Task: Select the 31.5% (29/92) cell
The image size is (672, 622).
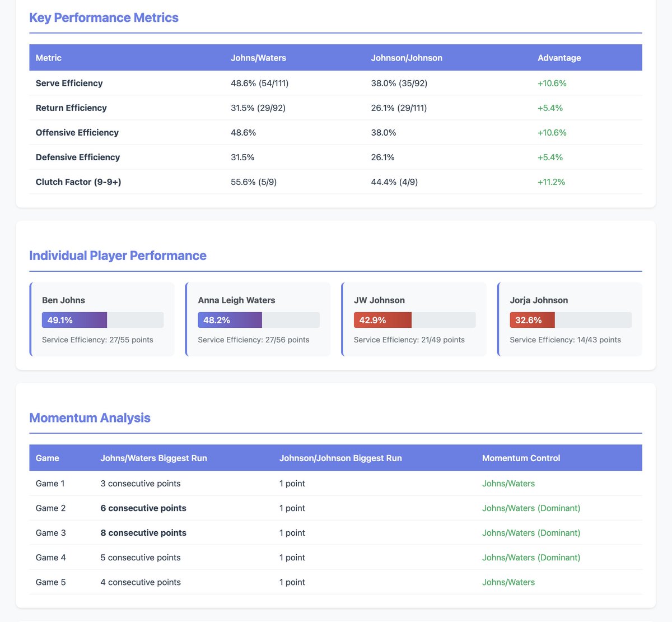Action: point(258,108)
